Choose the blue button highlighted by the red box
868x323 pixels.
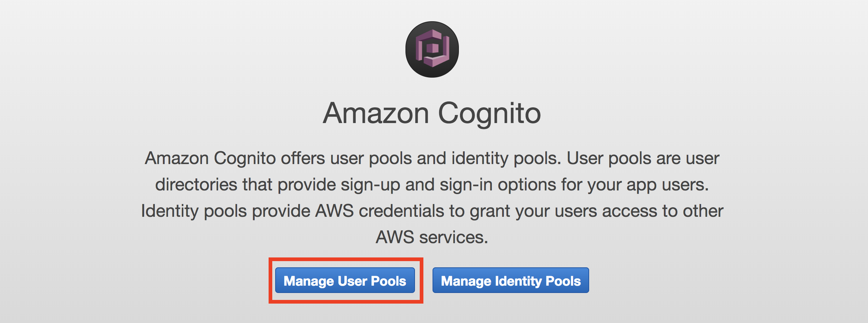pyautogui.click(x=345, y=280)
